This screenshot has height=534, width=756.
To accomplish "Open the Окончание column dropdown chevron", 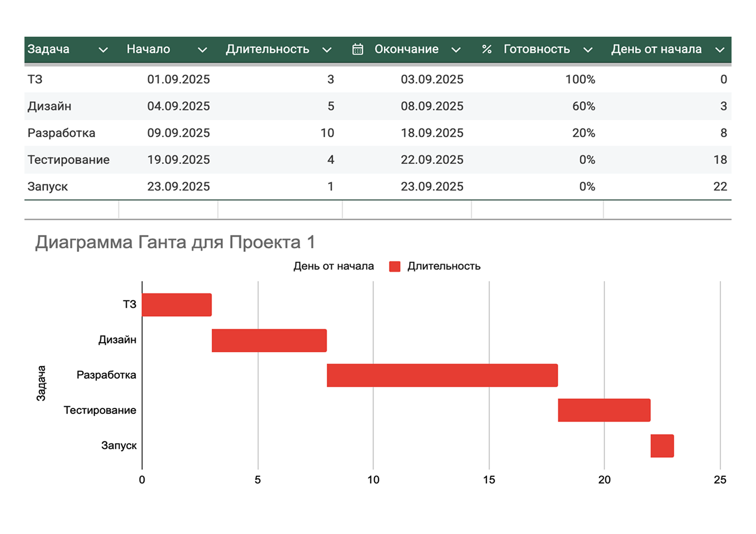I will [x=456, y=50].
